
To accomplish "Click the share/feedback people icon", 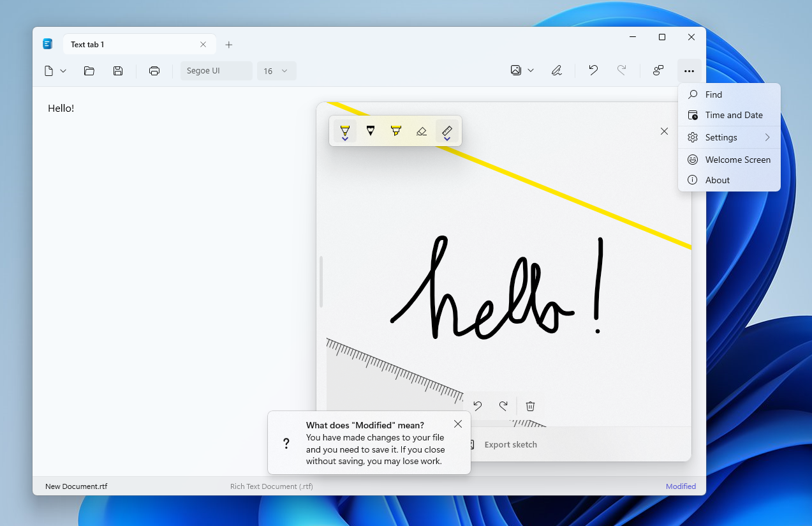I will pos(658,70).
